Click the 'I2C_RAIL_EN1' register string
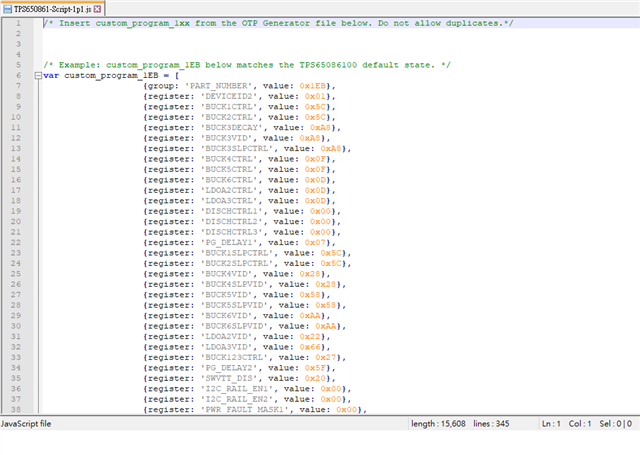 [237, 389]
